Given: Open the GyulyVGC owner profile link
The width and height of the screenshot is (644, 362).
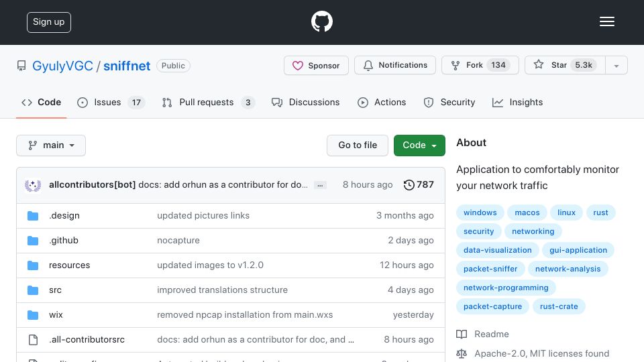Looking at the screenshot, I should pyautogui.click(x=62, y=66).
